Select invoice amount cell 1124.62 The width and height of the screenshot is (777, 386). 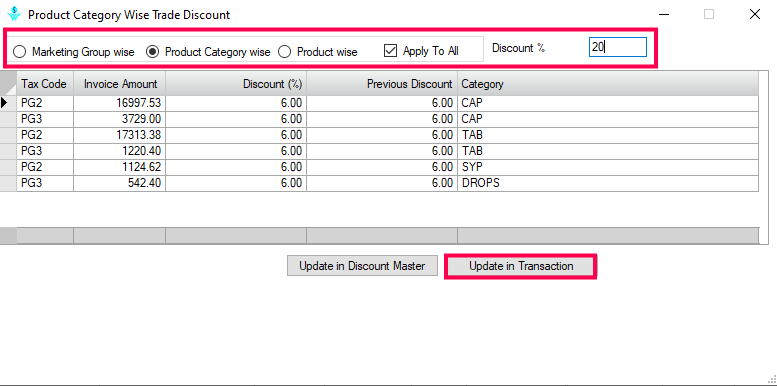(x=119, y=167)
